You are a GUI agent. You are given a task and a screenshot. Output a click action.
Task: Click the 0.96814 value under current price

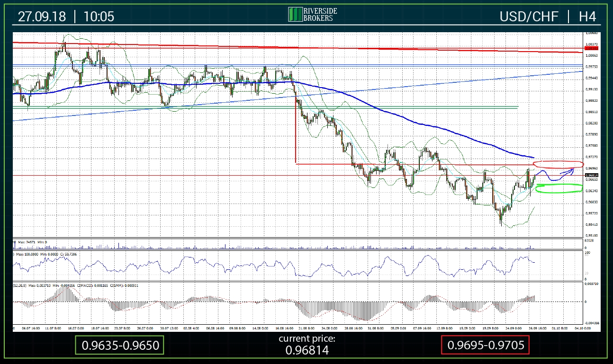coord(306,350)
